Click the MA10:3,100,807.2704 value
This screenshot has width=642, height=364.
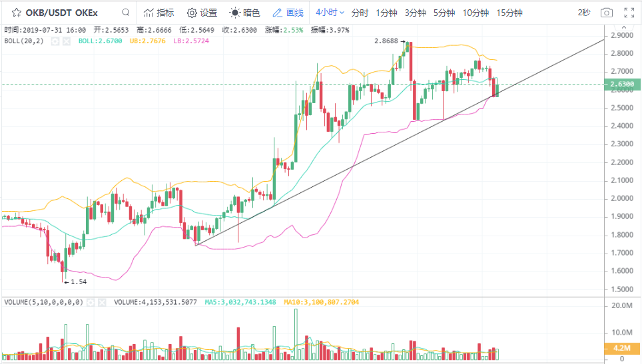322,302
